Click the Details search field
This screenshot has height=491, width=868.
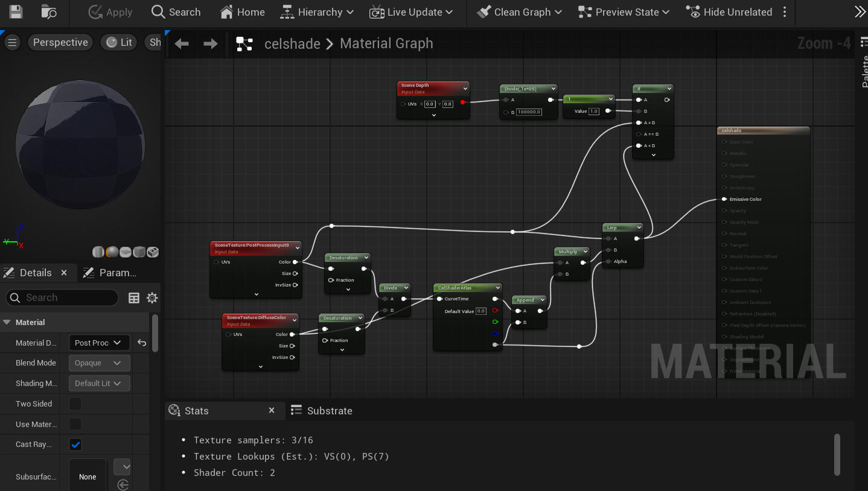coord(68,297)
